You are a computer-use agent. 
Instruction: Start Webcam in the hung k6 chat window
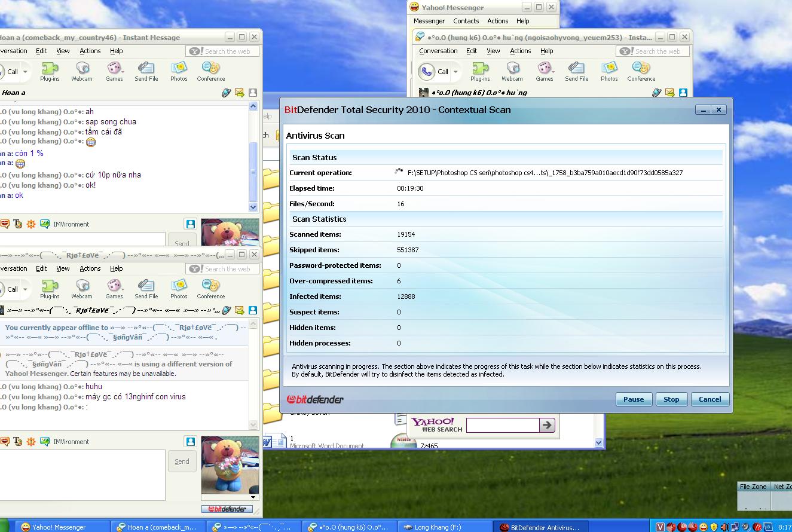512,71
